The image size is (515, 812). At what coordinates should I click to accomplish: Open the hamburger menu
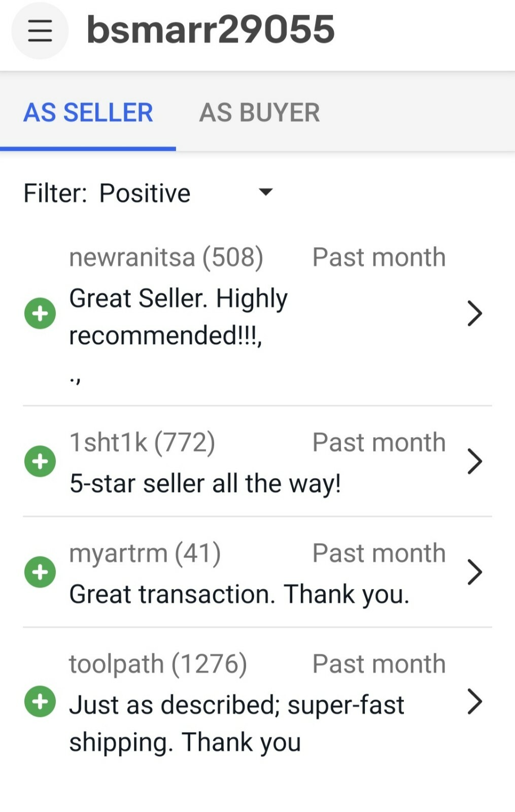40,30
